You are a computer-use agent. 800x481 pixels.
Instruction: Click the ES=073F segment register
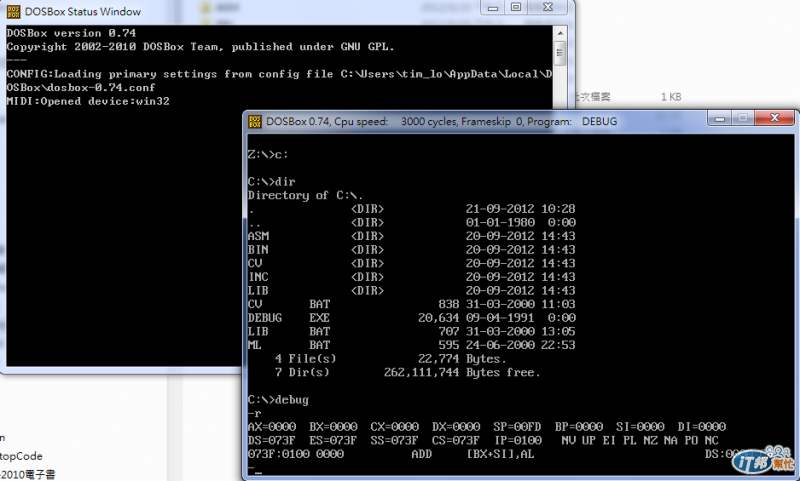(x=333, y=441)
